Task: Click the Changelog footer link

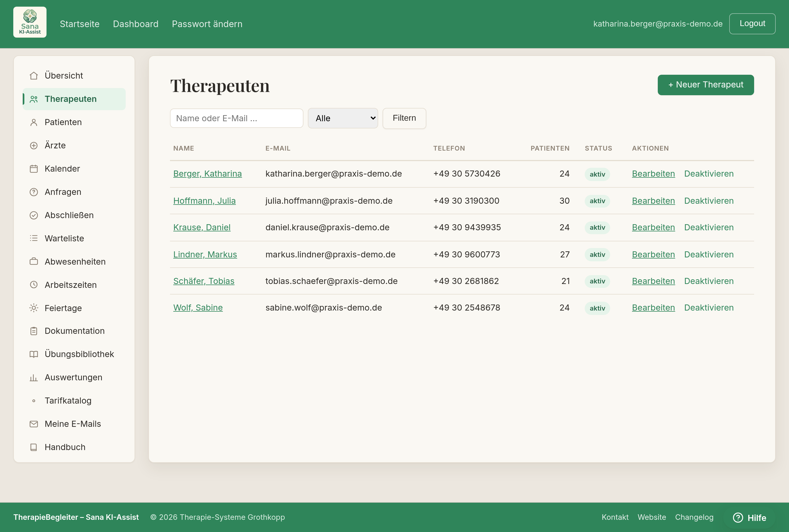Action: pos(694,517)
